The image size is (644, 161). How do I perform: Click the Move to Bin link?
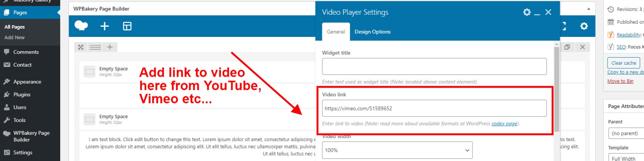click(620, 81)
